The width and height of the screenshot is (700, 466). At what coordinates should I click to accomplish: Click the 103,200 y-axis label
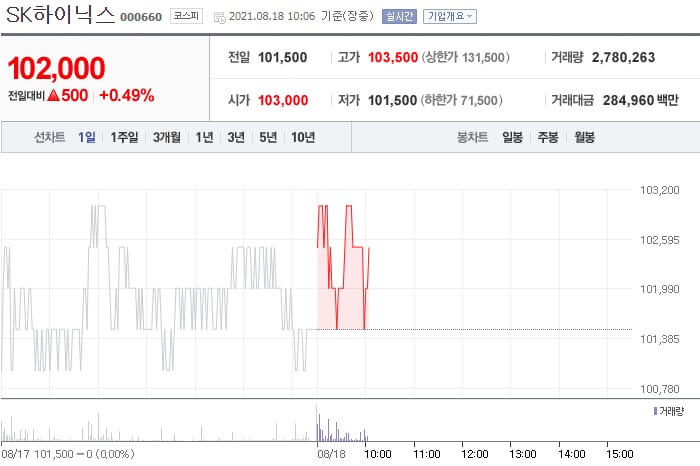(x=659, y=190)
